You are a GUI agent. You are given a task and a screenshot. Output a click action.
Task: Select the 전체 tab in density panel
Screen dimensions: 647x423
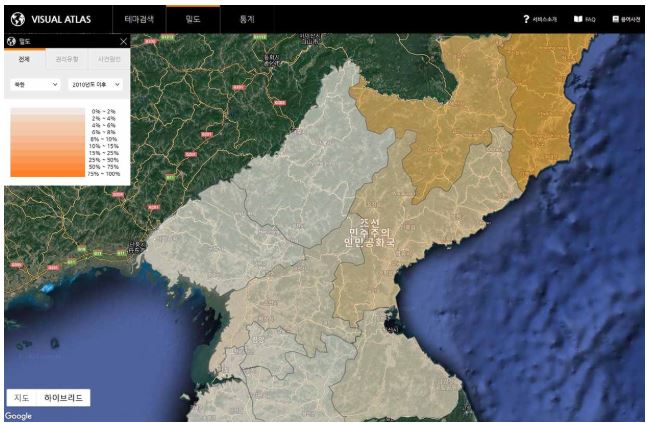[x=24, y=59]
